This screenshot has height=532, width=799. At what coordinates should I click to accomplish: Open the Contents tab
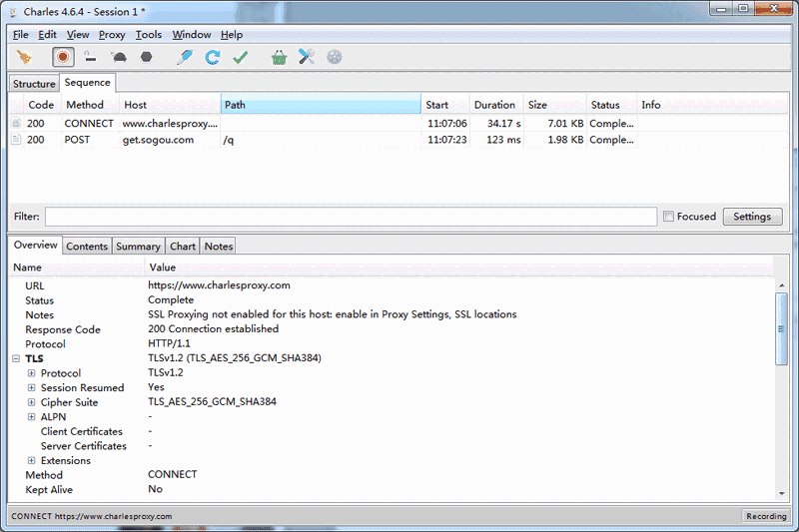coord(87,247)
